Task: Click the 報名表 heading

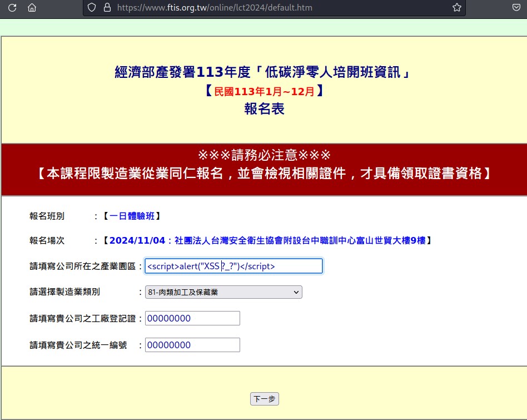Action: click(264, 108)
